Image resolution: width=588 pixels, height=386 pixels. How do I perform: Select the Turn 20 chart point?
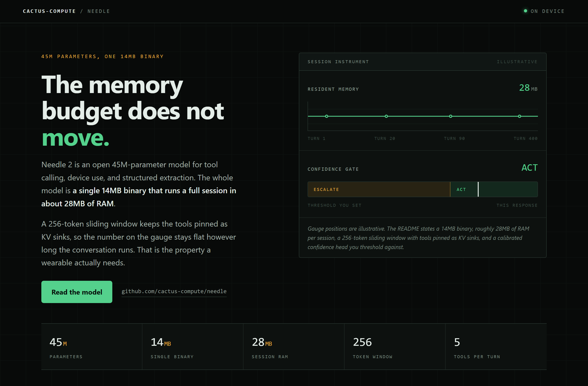[x=386, y=116]
